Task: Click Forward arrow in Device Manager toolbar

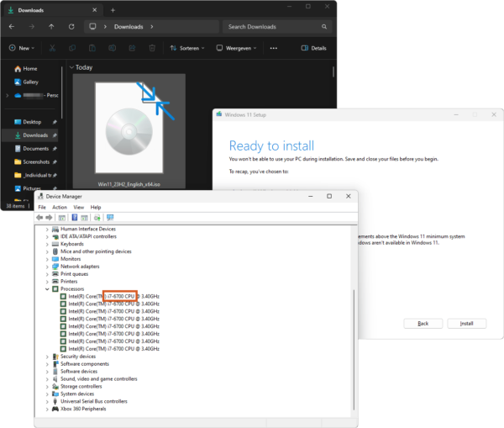Action: pyautogui.click(x=49, y=218)
